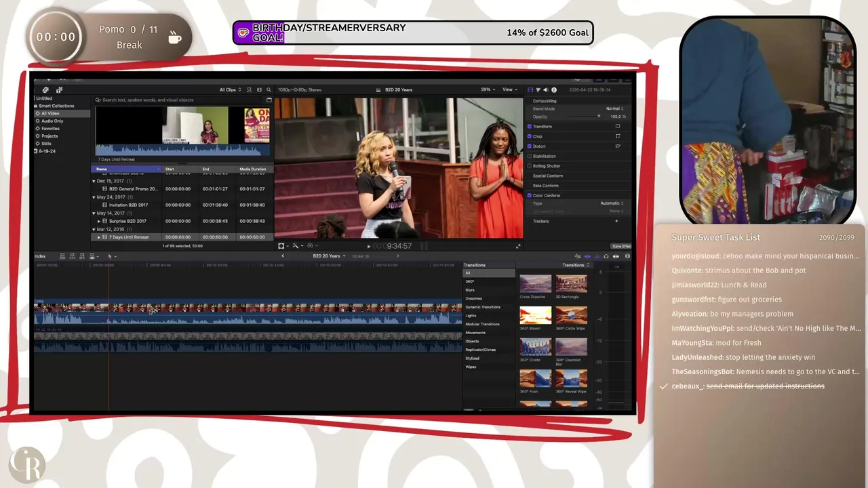This screenshot has height=488, width=868.
Task: Toggle Distort checkbox in inspector
Action: (530, 146)
